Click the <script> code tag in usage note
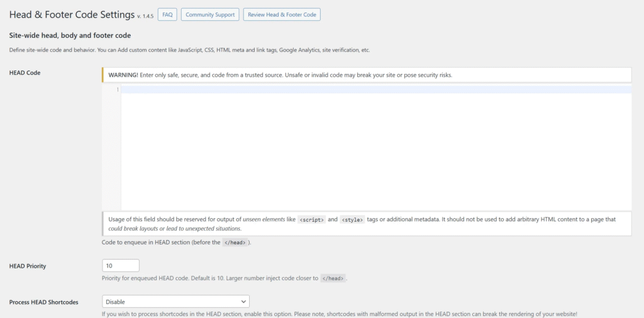644x318 pixels. [311, 220]
